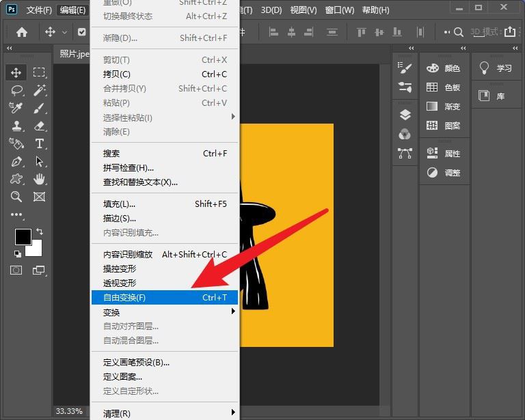
Task: Open the 编辑(E) menu
Action: [x=72, y=10]
